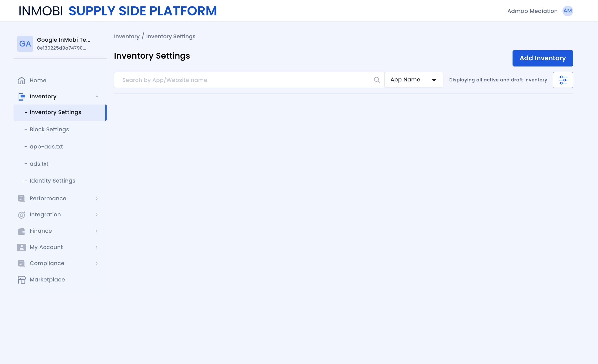Click the AM user avatar
598x364 pixels.
[568, 11]
